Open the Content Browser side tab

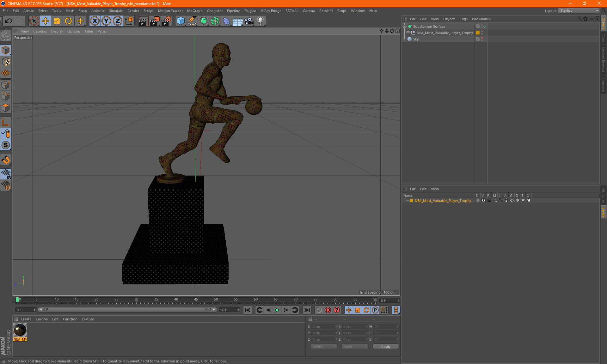point(604,59)
